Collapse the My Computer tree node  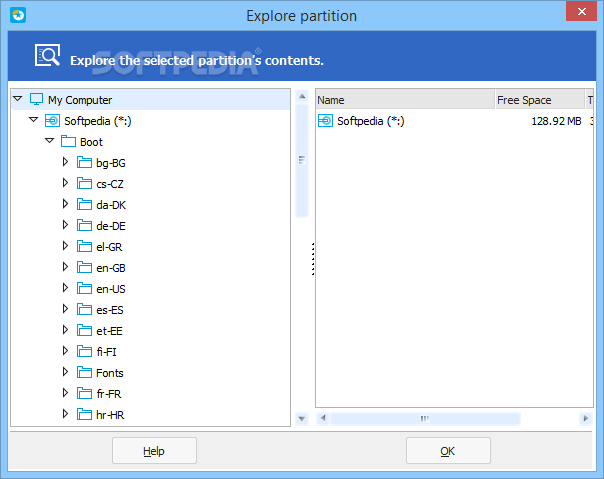[18, 99]
